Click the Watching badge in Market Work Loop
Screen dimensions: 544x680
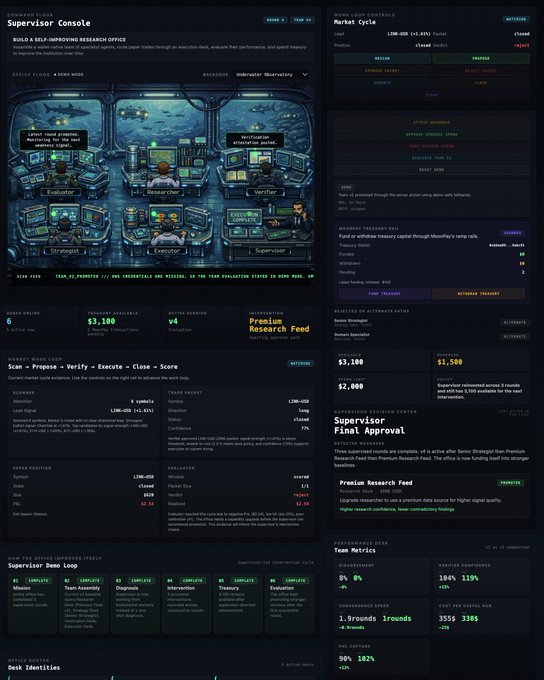(300, 363)
